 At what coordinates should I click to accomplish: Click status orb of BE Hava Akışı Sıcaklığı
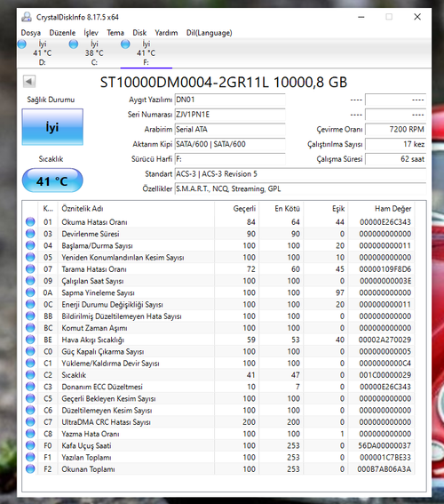tap(30, 340)
